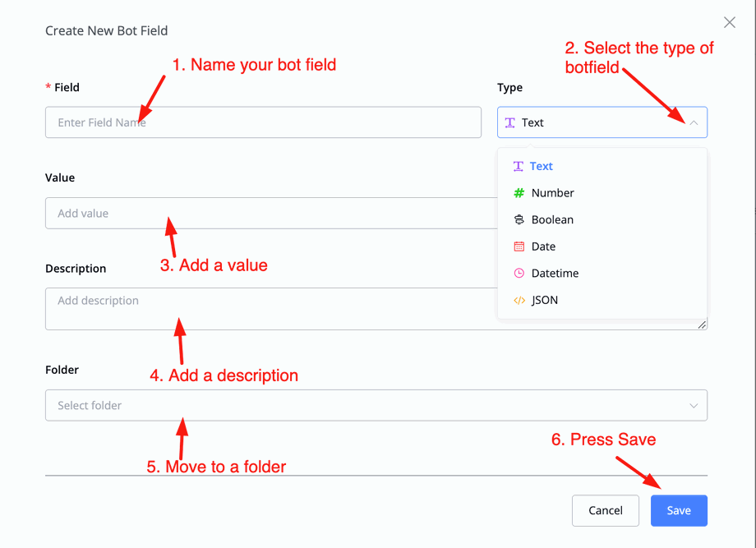
Task: Click the Text icon inside the Type box
Action: pos(510,122)
